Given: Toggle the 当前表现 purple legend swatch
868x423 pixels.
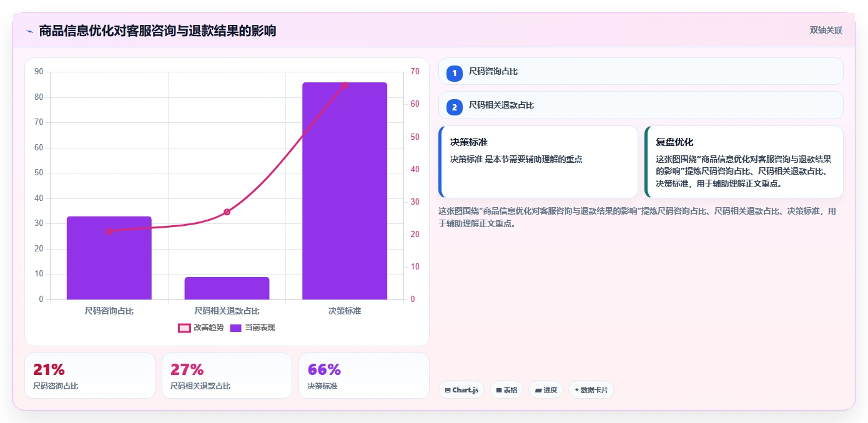Looking at the screenshot, I should point(235,328).
